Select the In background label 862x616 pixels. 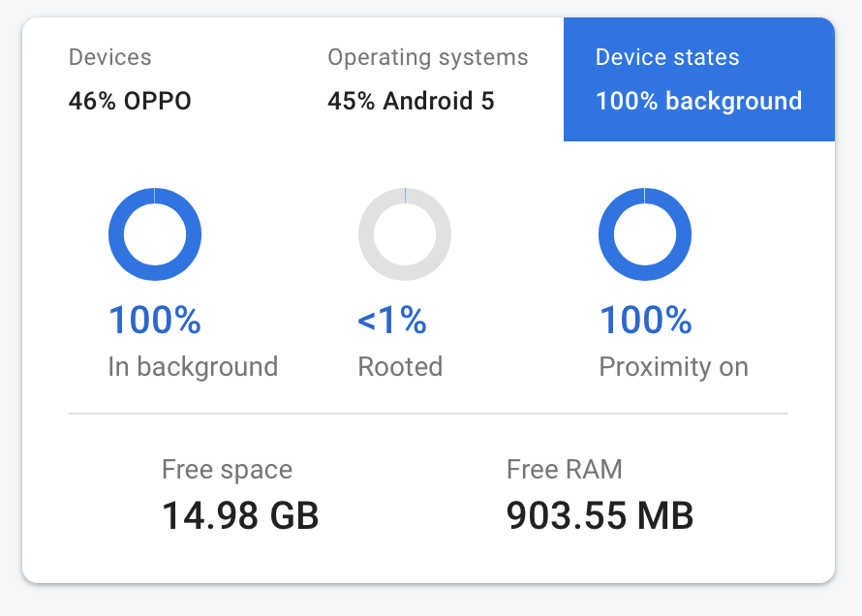coord(193,367)
